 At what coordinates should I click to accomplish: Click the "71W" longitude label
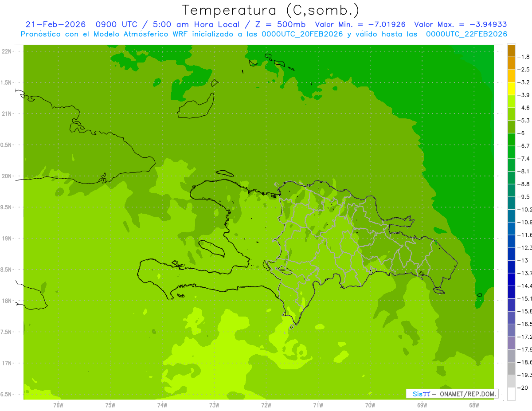pos(318,405)
